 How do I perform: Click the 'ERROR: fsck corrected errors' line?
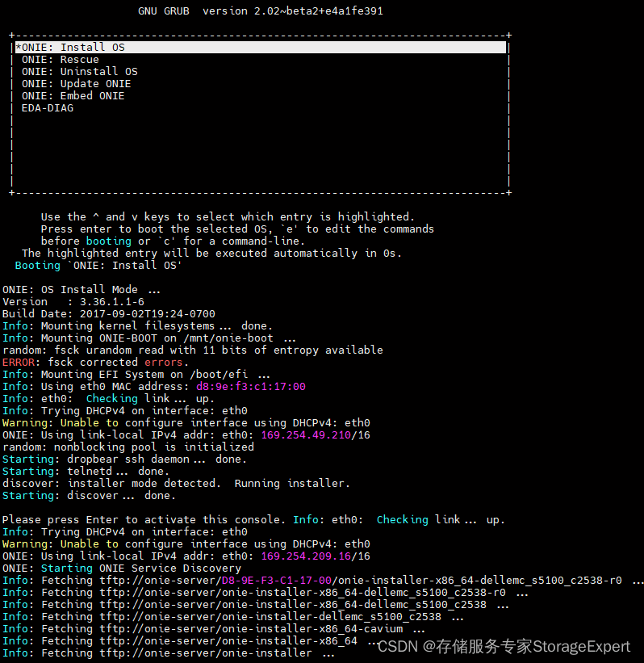95,363
